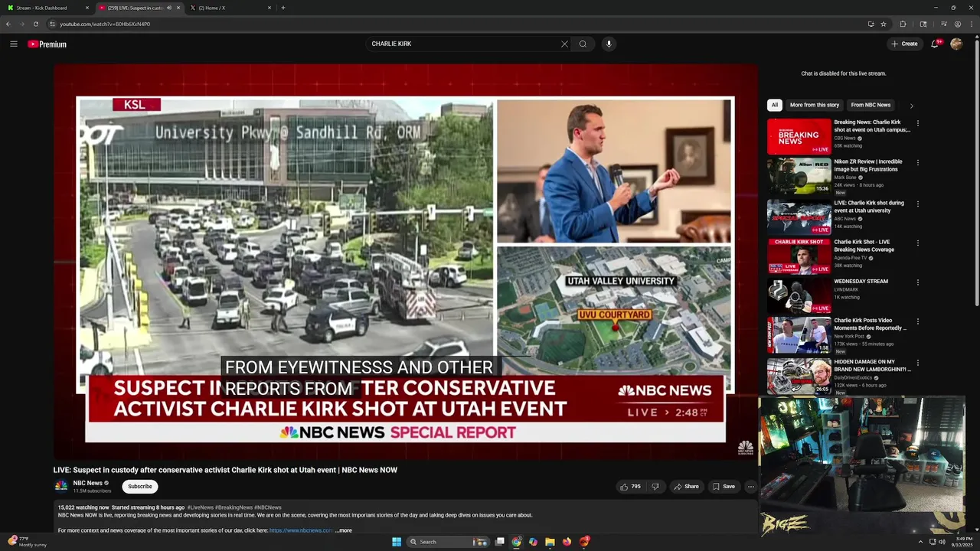Start voice search with microphone icon

point(609,44)
